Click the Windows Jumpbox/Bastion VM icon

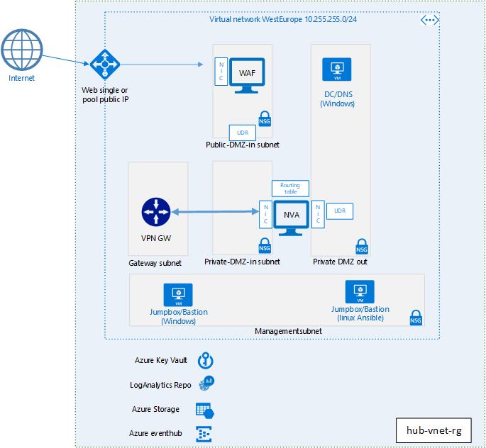178,295
